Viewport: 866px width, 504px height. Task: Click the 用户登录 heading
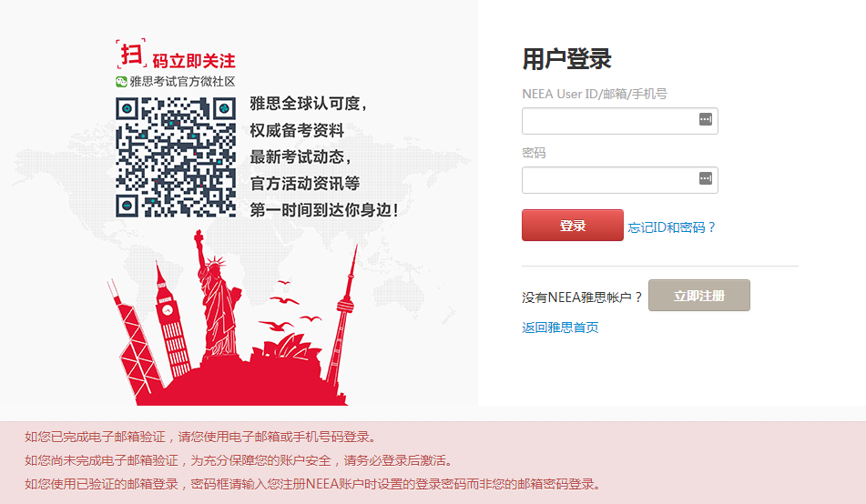point(566,59)
